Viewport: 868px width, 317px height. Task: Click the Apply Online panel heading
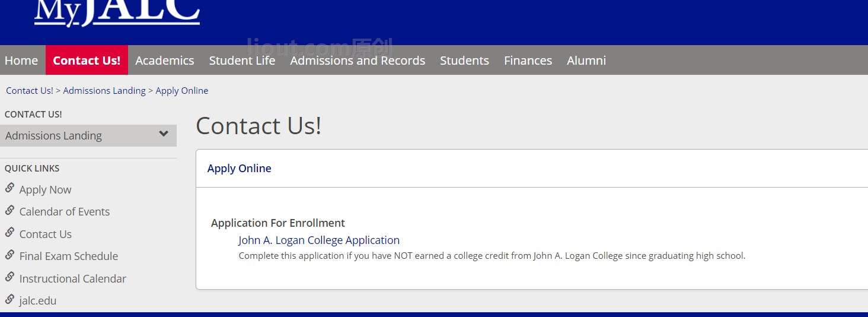click(x=239, y=169)
